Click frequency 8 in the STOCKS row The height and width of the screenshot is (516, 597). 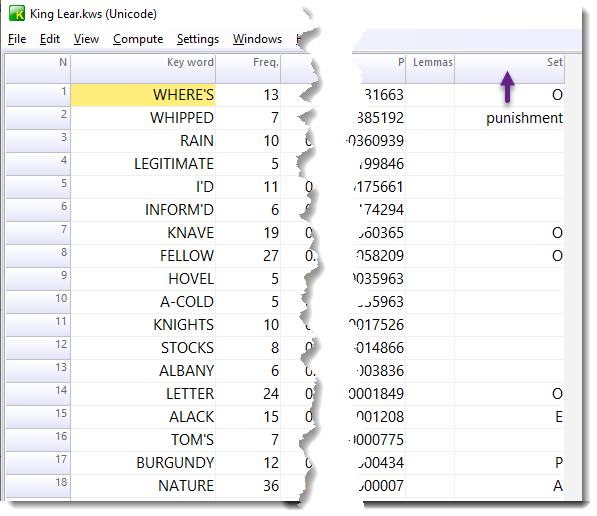275,348
